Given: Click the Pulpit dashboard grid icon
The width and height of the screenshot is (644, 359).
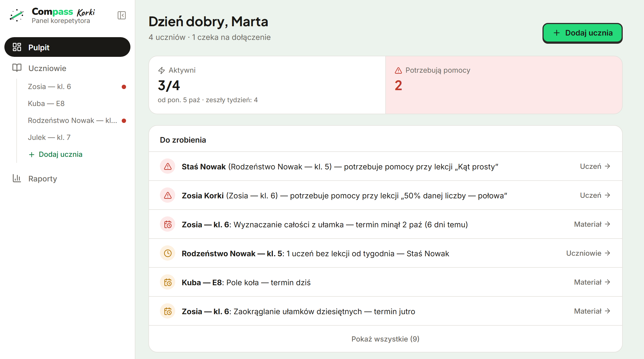Looking at the screenshot, I should 17,47.
